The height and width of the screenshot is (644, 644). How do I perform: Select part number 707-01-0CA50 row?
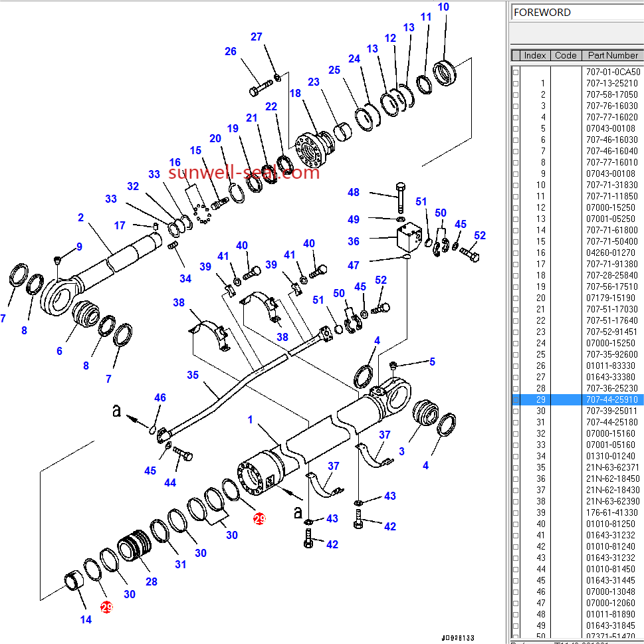613,72
